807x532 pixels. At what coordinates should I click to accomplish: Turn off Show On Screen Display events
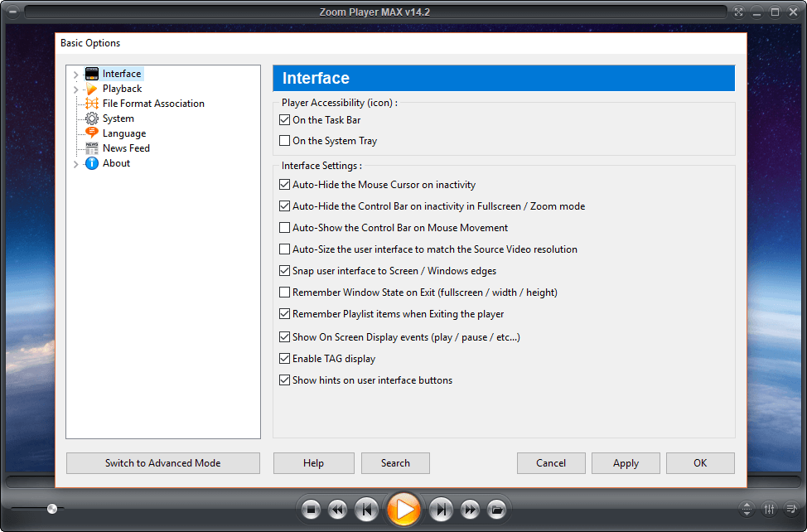[x=285, y=337]
